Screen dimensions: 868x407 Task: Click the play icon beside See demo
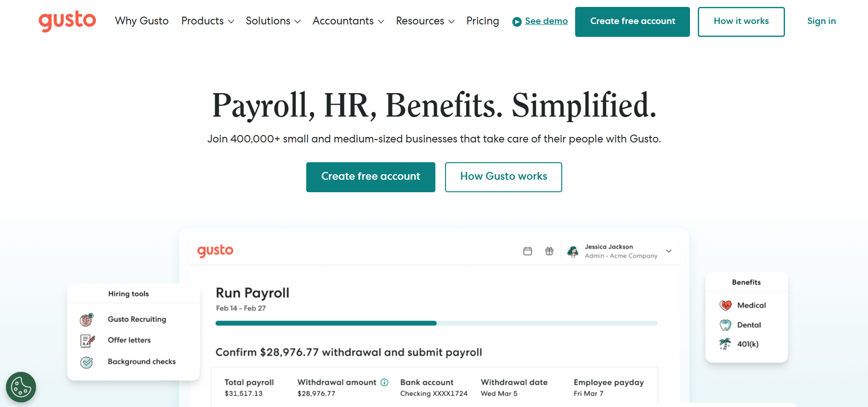click(x=517, y=22)
